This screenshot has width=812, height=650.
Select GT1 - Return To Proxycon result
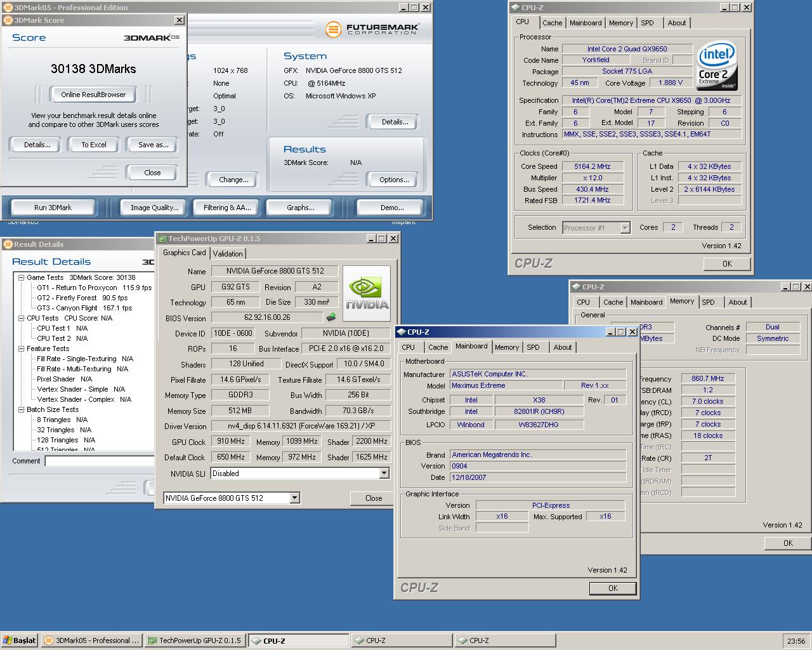pyautogui.click(x=94, y=288)
